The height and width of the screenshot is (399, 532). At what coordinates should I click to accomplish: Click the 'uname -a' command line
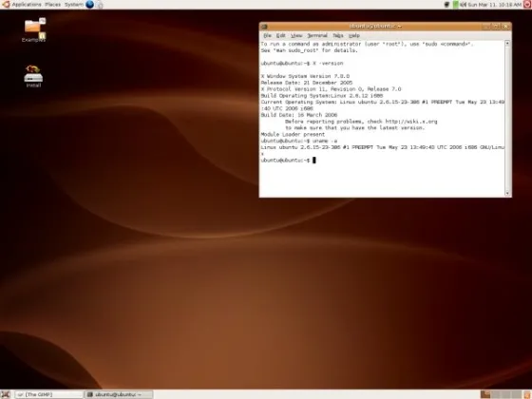299,141
